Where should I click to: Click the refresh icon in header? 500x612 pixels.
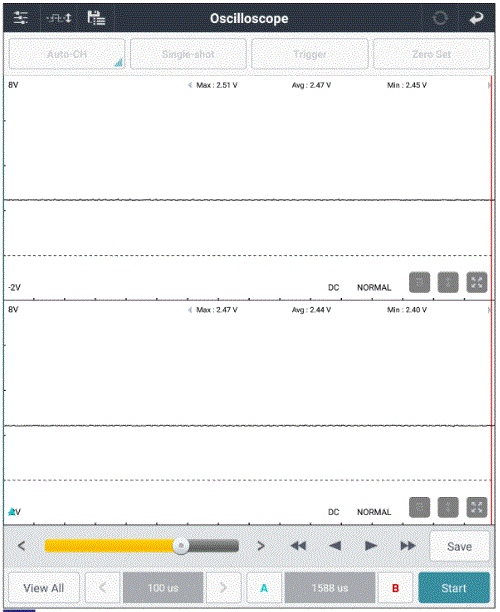[440, 18]
